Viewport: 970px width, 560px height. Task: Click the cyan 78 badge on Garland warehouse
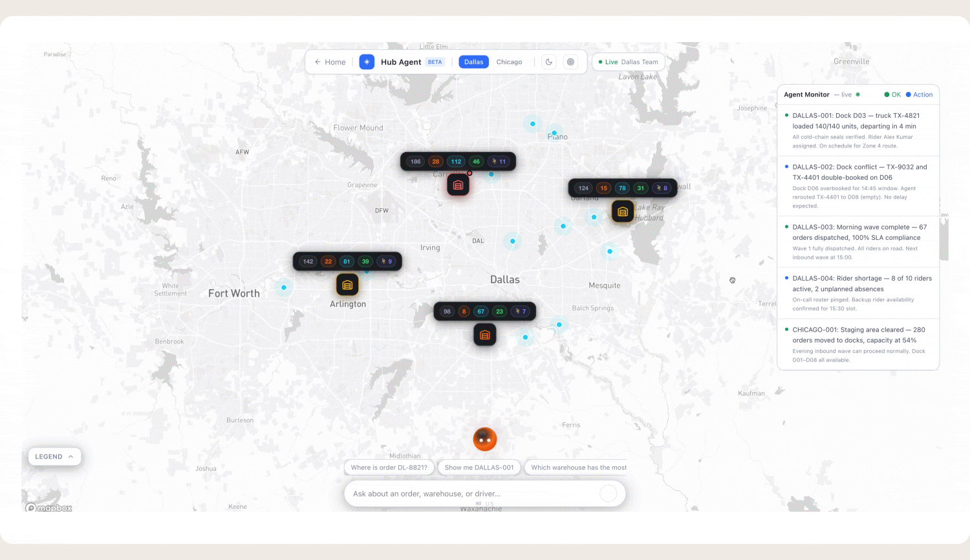(622, 188)
